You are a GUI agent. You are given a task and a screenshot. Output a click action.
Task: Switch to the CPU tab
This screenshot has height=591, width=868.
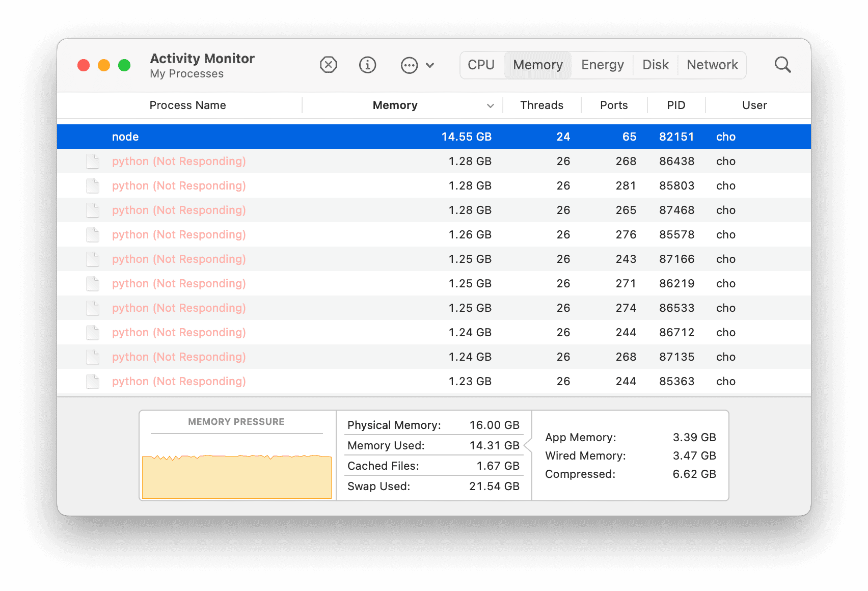[481, 65]
